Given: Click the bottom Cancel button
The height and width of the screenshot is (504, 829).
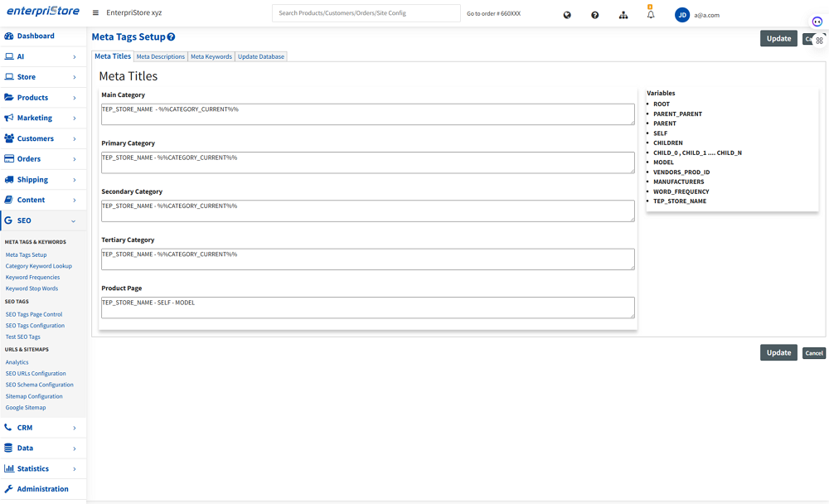Looking at the screenshot, I should pos(814,353).
